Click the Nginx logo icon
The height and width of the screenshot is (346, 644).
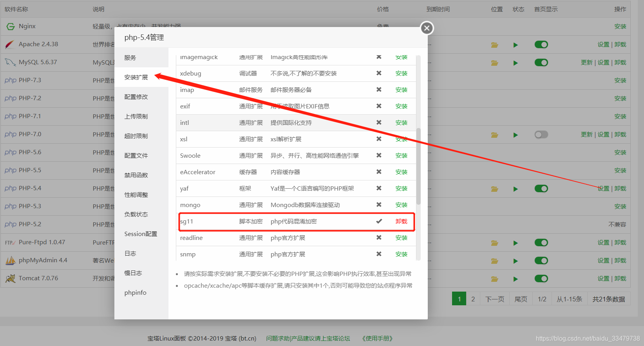click(10, 26)
